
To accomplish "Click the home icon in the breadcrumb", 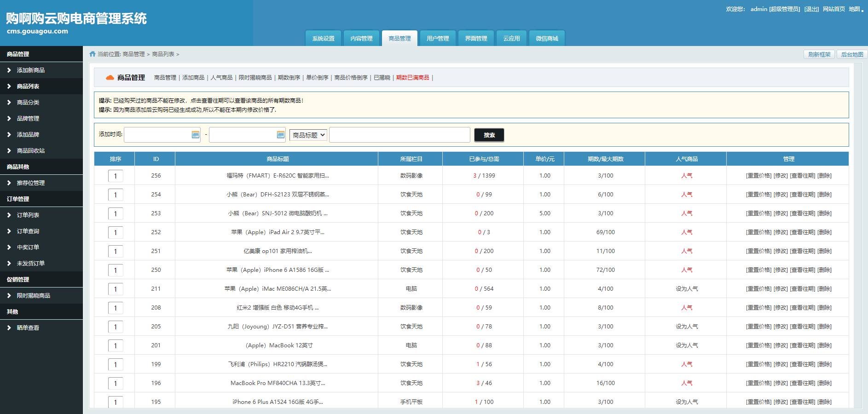I will (x=93, y=54).
